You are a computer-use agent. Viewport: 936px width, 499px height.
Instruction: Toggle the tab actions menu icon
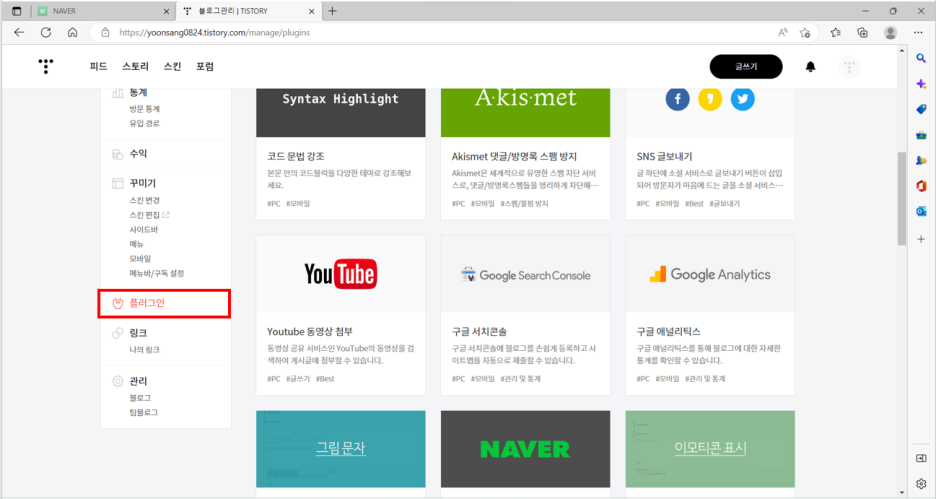tap(17, 11)
